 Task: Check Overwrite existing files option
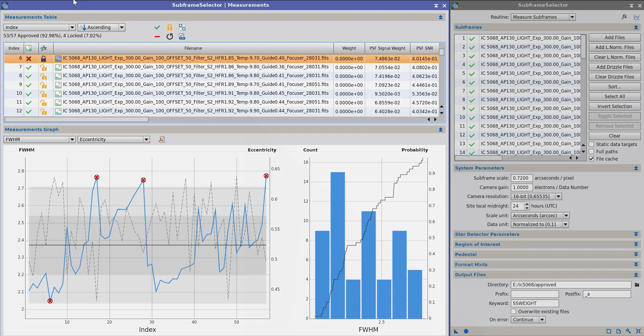513,311
